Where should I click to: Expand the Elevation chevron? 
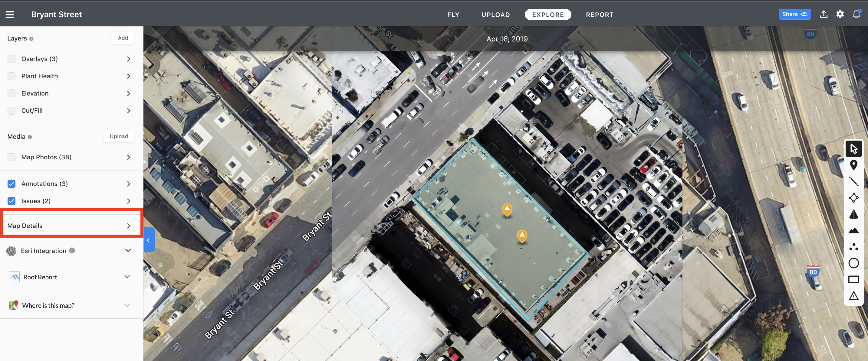pos(128,93)
